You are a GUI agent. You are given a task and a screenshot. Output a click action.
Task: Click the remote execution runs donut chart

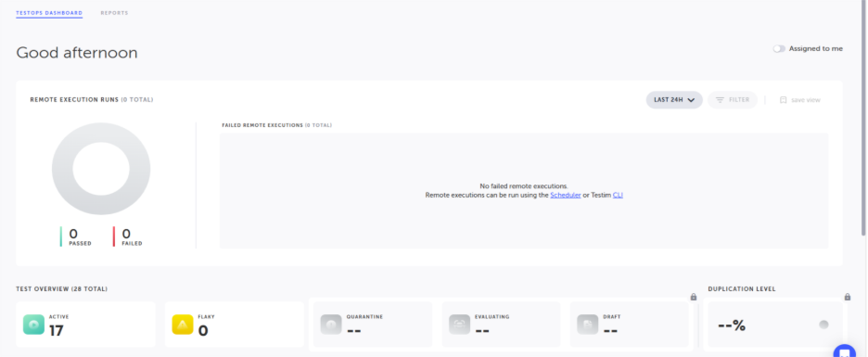click(x=101, y=169)
